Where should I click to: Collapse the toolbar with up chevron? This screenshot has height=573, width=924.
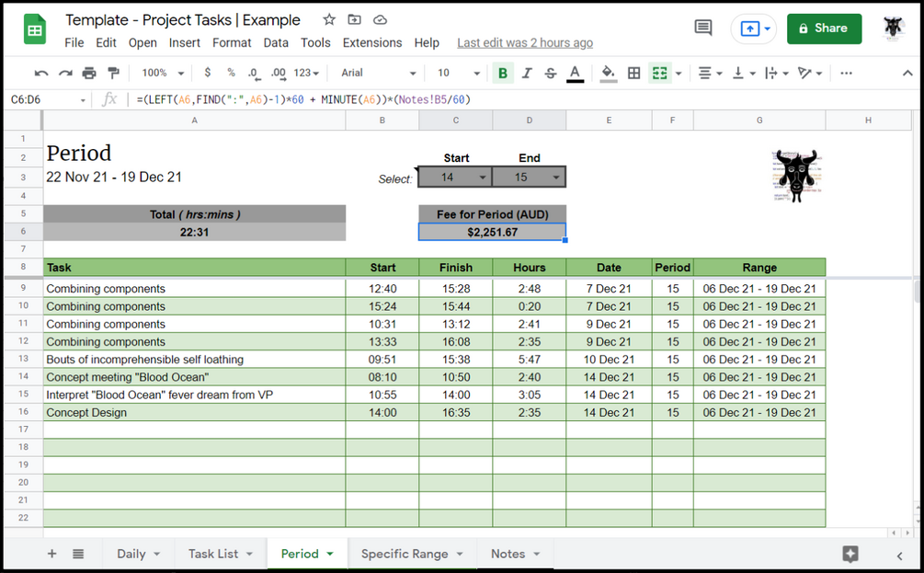click(x=907, y=73)
